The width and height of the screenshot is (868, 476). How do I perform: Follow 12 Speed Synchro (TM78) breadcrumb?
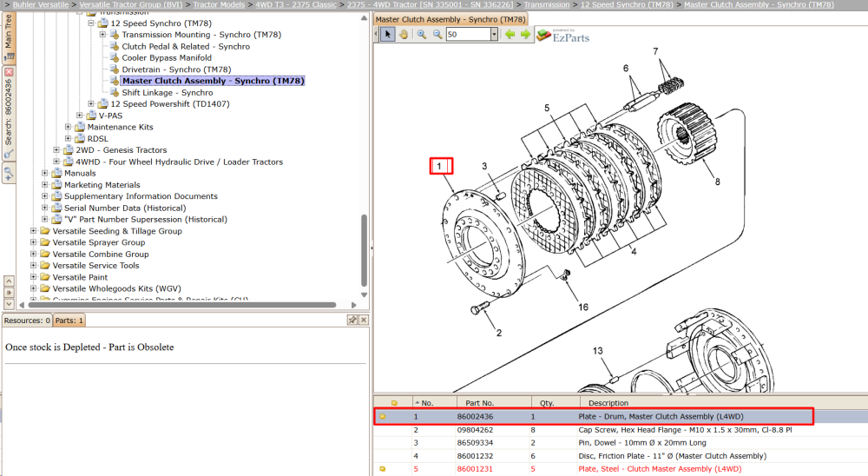[x=627, y=4]
